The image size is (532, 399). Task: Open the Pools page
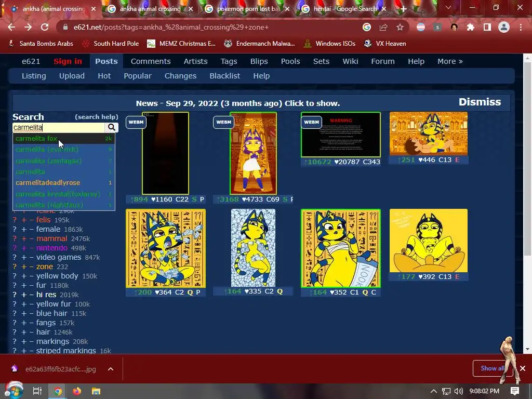pos(290,61)
